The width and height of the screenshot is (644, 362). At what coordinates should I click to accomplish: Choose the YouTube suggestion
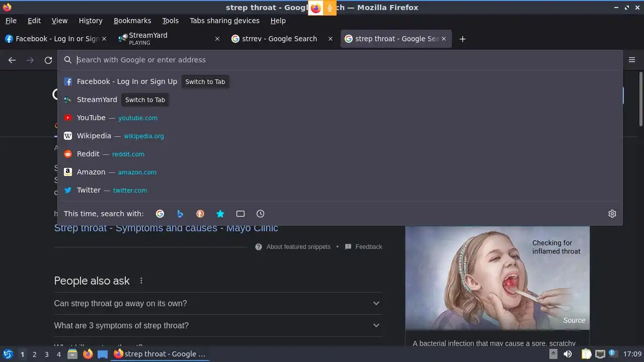tap(340, 118)
